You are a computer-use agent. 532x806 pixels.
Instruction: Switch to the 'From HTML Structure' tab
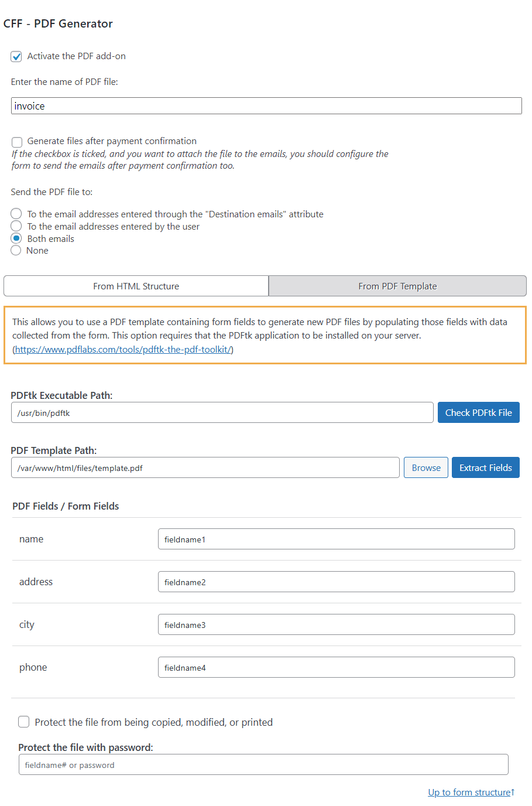(136, 286)
